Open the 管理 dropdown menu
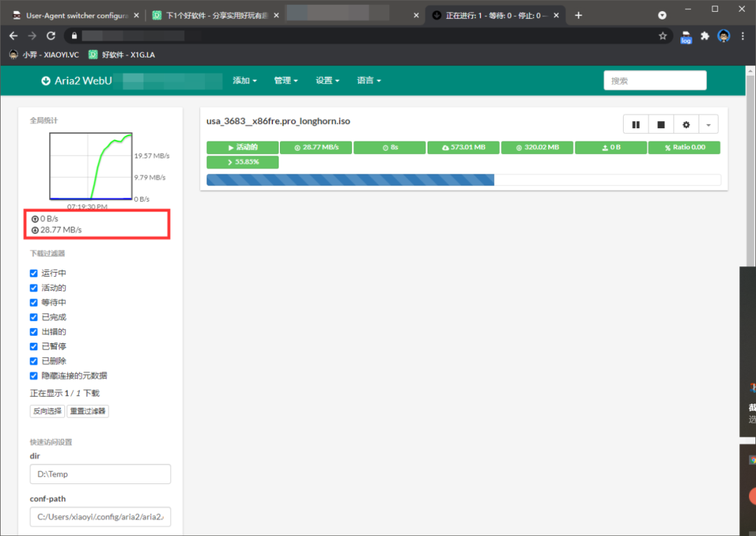Viewport: 756px width, 536px height. (286, 81)
